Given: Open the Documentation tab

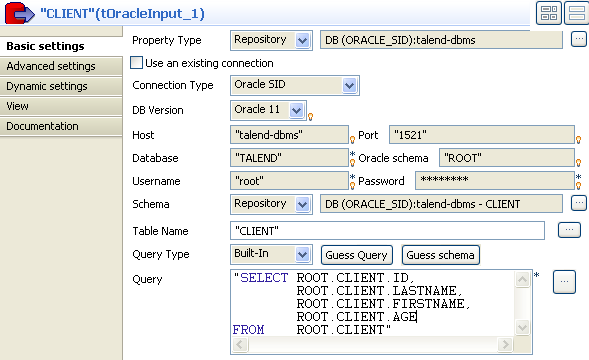Looking at the screenshot, I should (x=61, y=126).
